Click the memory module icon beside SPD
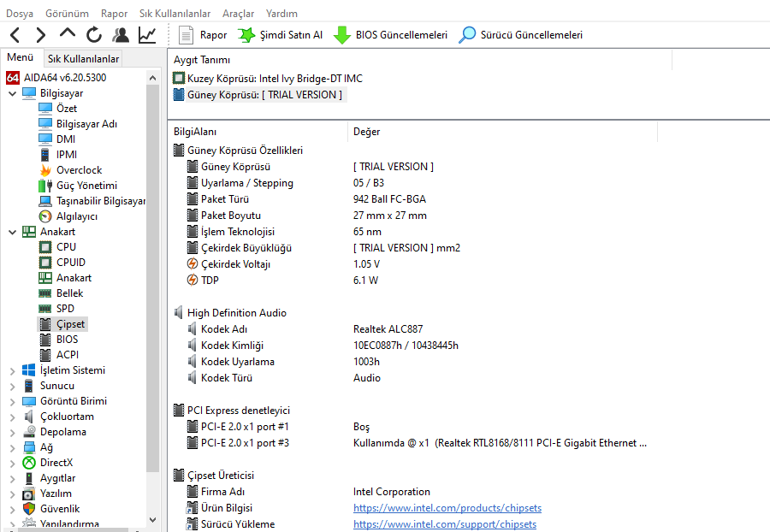Screen dimensions: 770x532 pos(45,309)
